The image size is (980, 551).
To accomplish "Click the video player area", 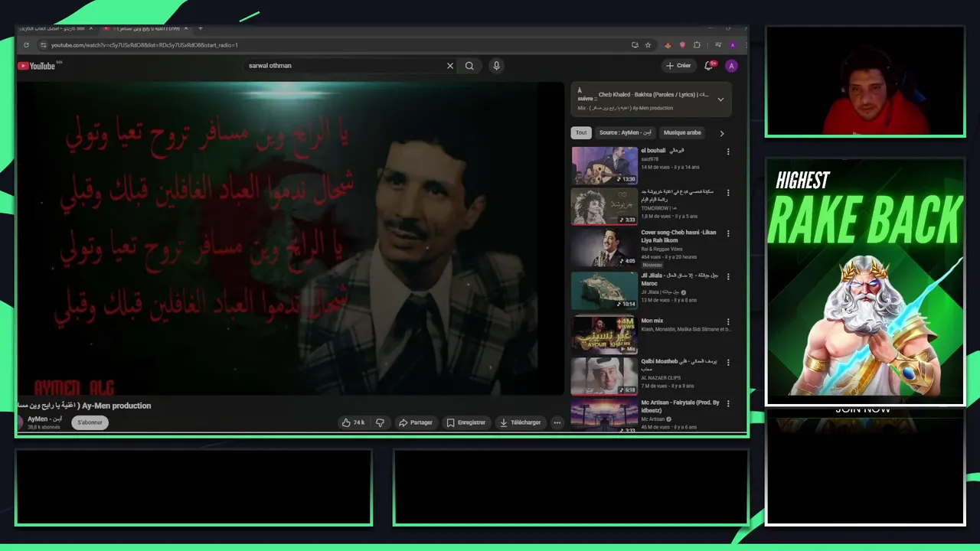I will coord(291,238).
